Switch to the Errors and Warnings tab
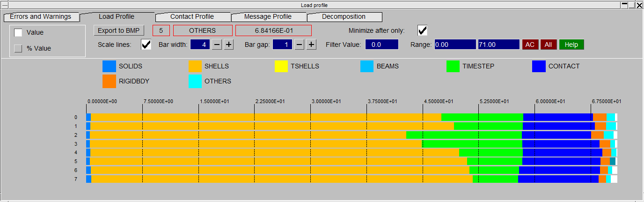The height and width of the screenshot is (202, 644). (40, 17)
